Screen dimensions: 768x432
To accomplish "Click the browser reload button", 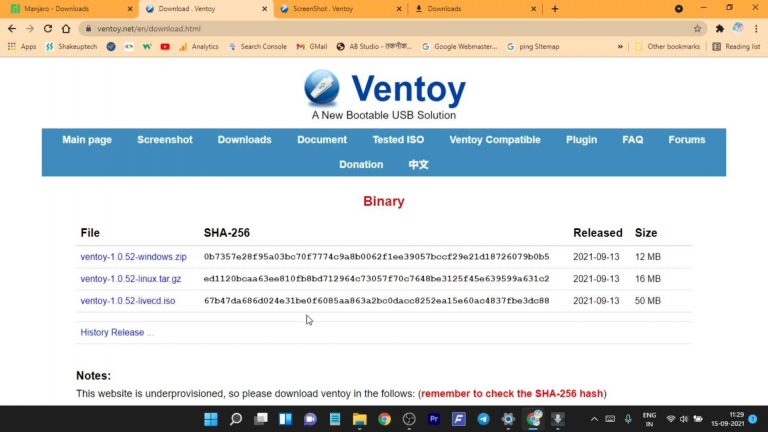I will click(x=47, y=29).
